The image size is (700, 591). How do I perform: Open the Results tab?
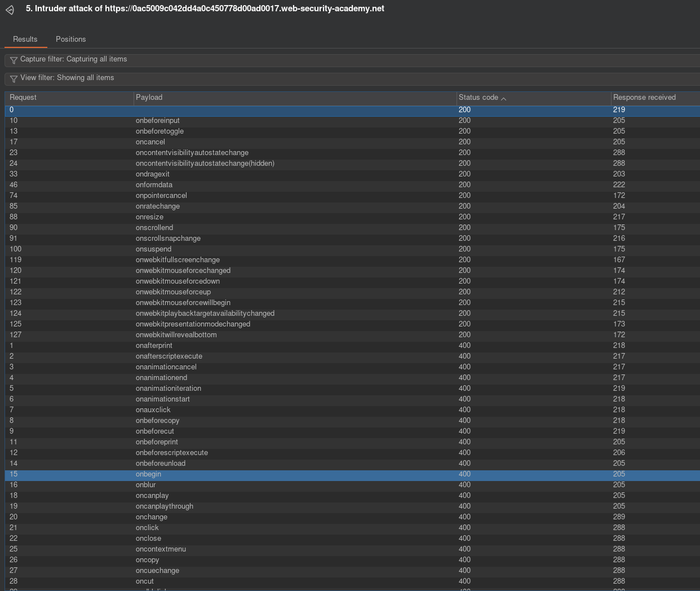coord(25,39)
